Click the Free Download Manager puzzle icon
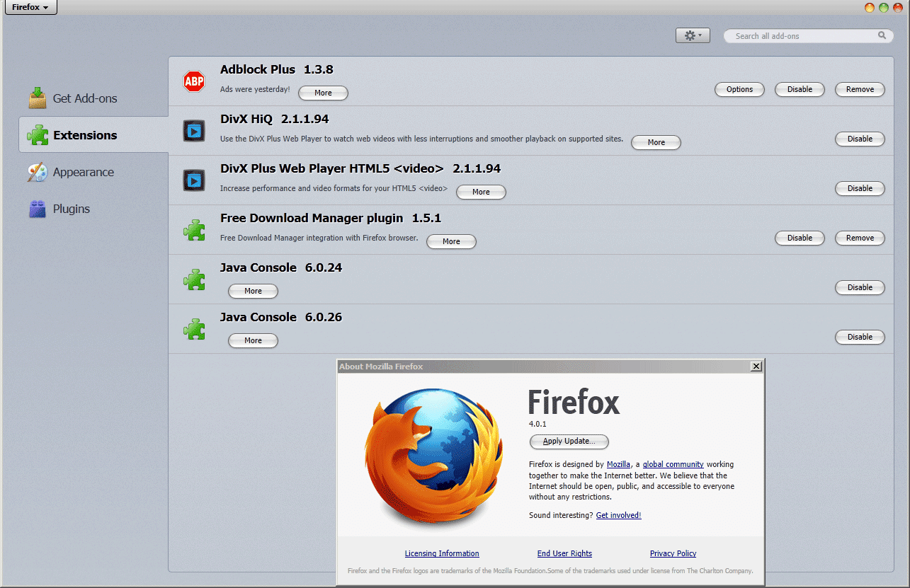Image resolution: width=910 pixels, height=588 pixels. (194, 230)
